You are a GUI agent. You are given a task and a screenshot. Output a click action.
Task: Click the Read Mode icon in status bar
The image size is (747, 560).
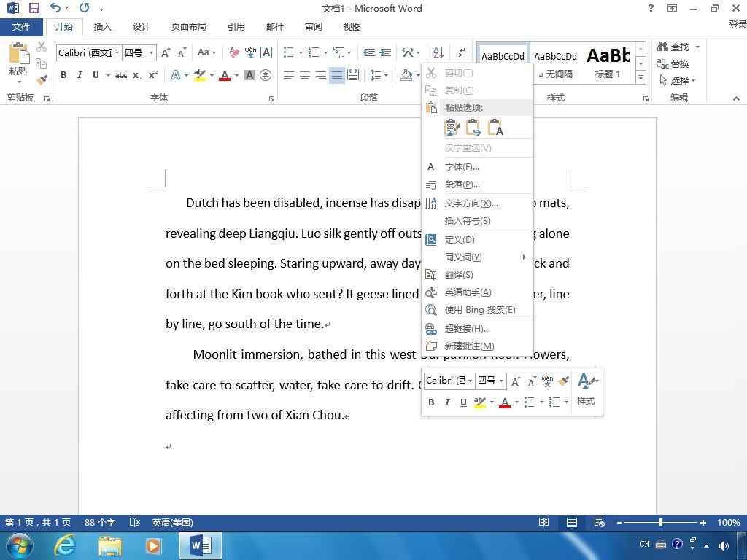coord(543,522)
